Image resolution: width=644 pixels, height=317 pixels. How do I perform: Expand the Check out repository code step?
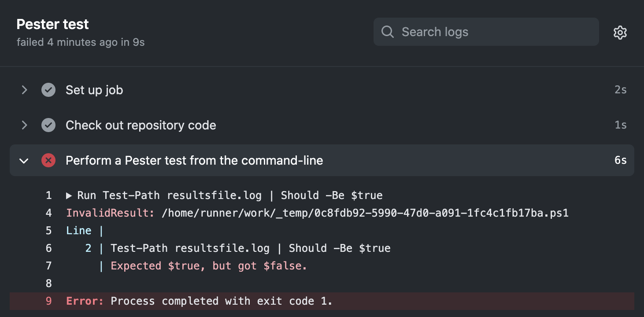pyautogui.click(x=24, y=125)
